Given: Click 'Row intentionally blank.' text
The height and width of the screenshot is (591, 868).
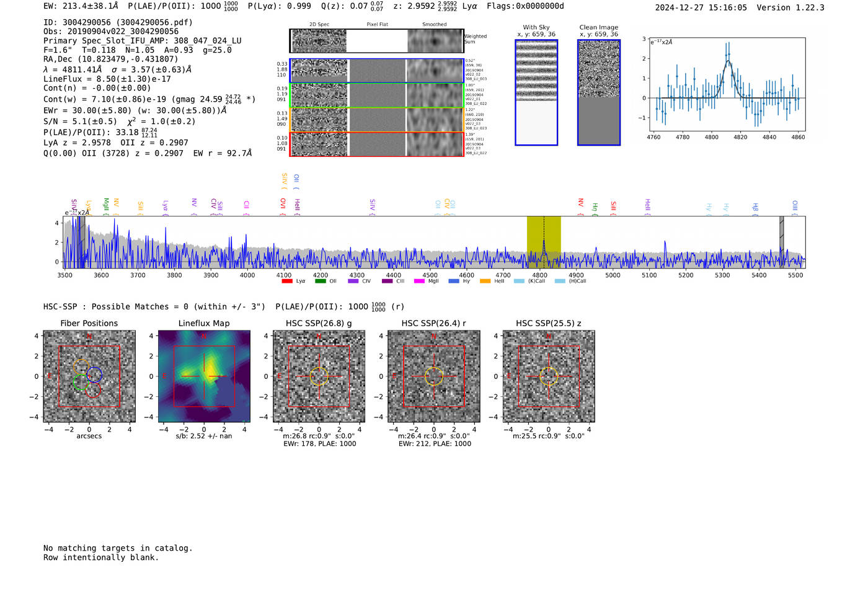Looking at the screenshot, I should pos(101,558).
